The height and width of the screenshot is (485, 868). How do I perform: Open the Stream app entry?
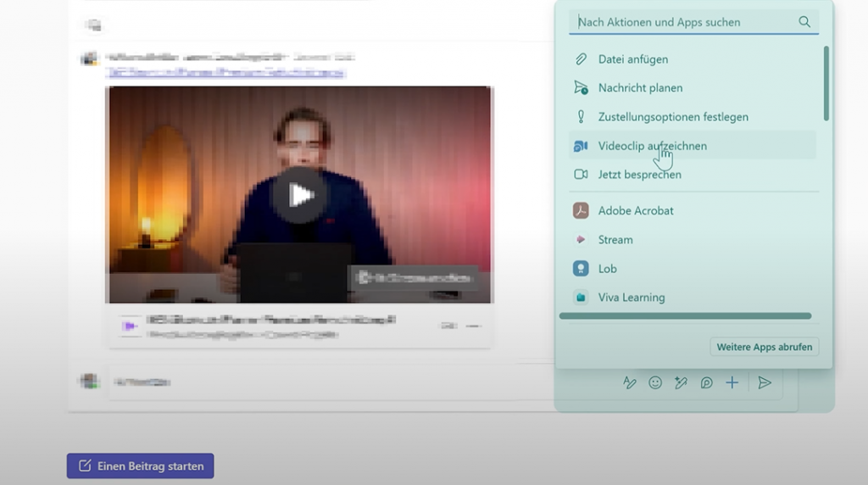click(692, 240)
